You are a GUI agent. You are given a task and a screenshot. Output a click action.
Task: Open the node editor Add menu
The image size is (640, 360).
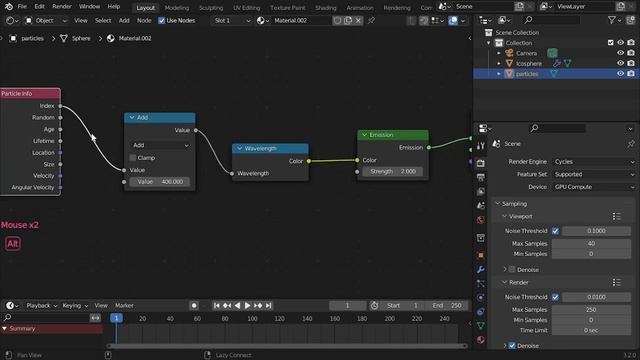(124, 20)
